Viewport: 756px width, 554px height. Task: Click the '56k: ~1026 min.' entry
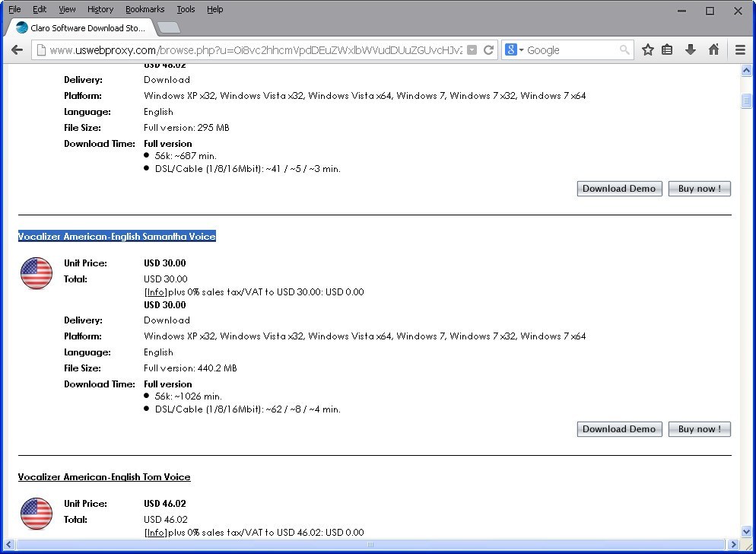[x=189, y=396]
